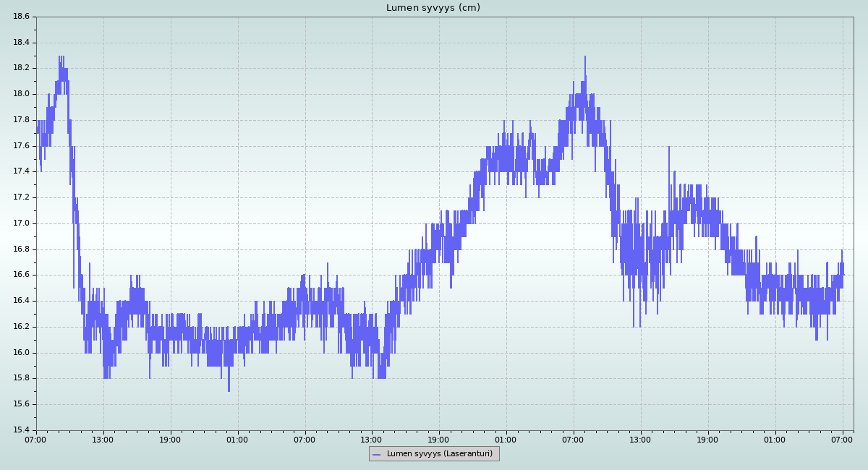
Task: Click the 17.4 value on the vertical axis
Action: click(x=21, y=171)
